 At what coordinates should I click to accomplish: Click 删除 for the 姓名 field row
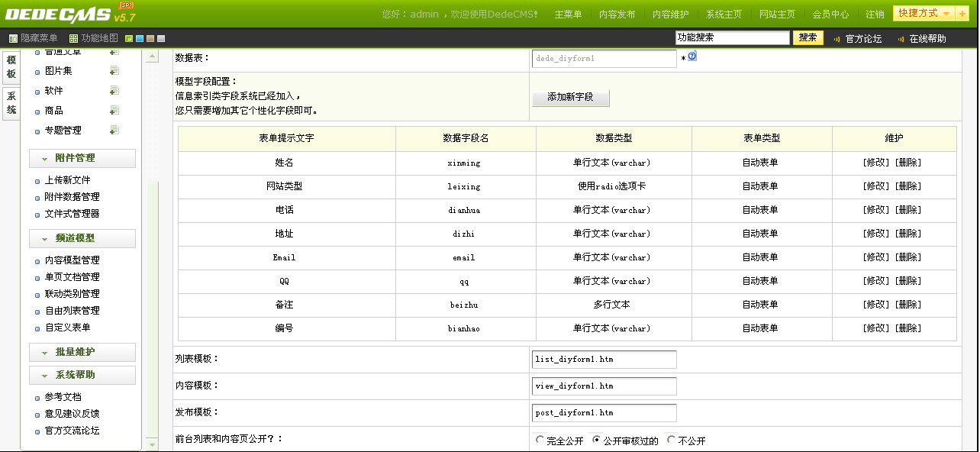(x=908, y=163)
